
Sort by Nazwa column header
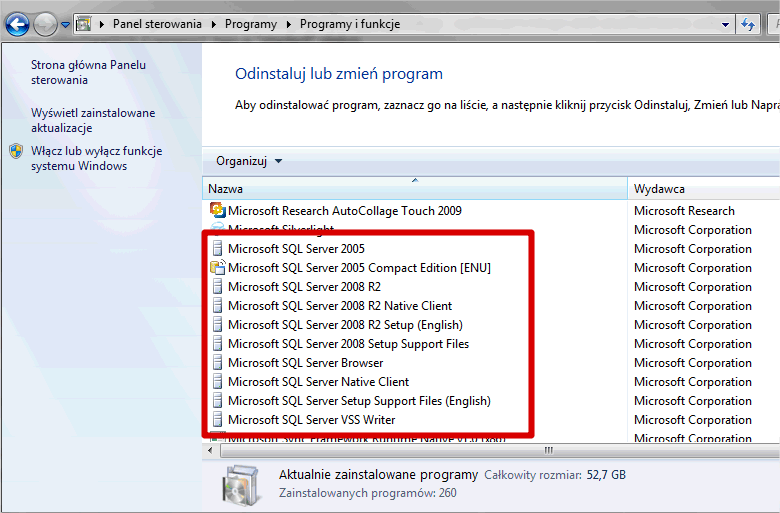pyautogui.click(x=415, y=189)
